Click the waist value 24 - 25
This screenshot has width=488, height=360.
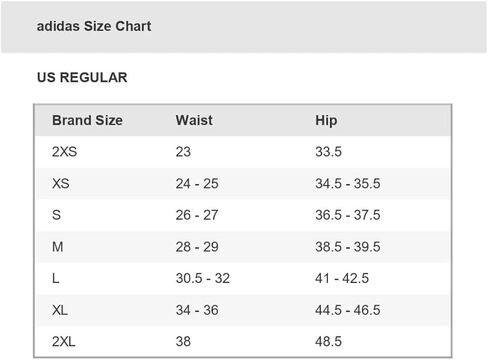pyautogui.click(x=197, y=183)
